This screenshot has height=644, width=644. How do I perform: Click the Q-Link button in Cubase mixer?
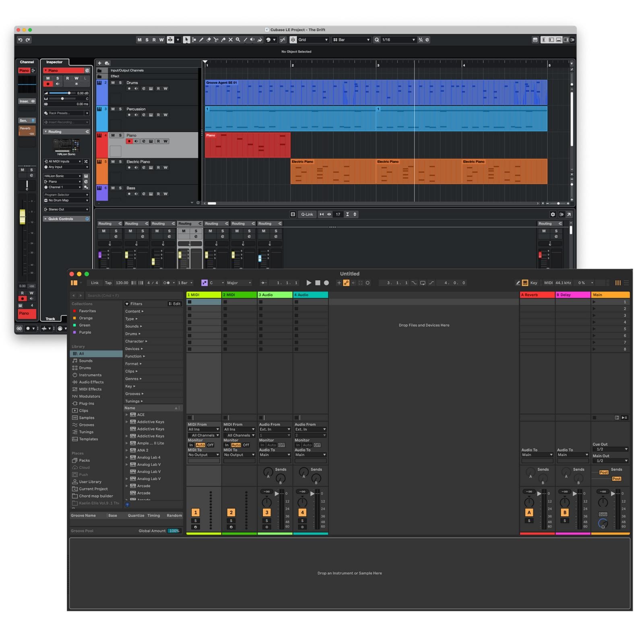tap(307, 215)
